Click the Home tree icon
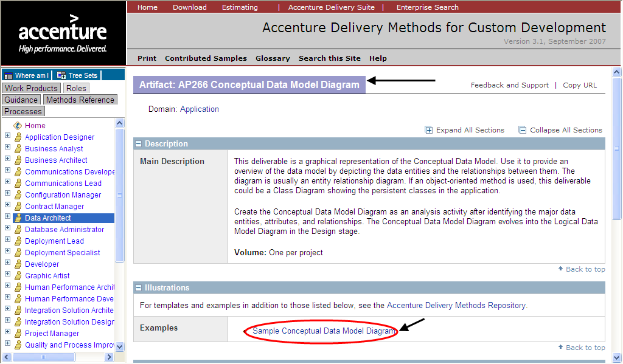 coord(18,125)
